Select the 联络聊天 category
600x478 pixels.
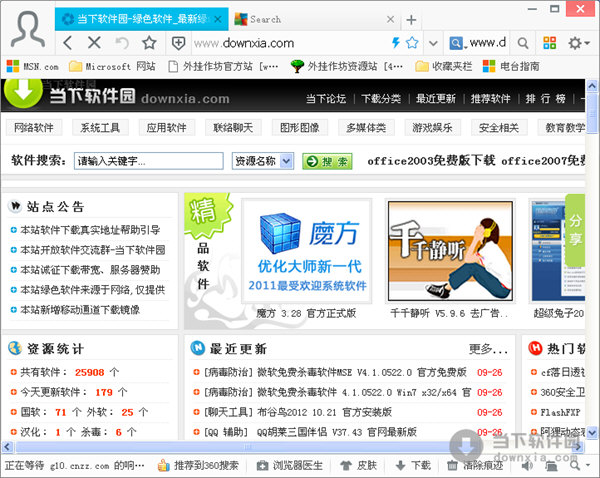[233, 128]
